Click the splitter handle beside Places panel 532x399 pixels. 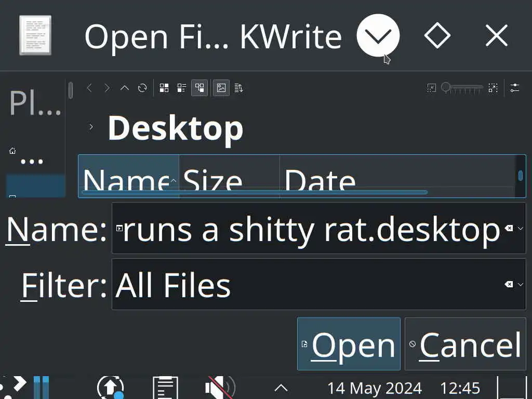coord(71,90)
